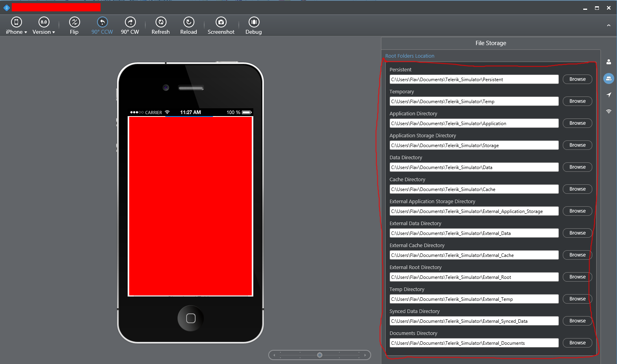
Task: Open the geolocation arrow sidebar icon
Action: point(609,95)
